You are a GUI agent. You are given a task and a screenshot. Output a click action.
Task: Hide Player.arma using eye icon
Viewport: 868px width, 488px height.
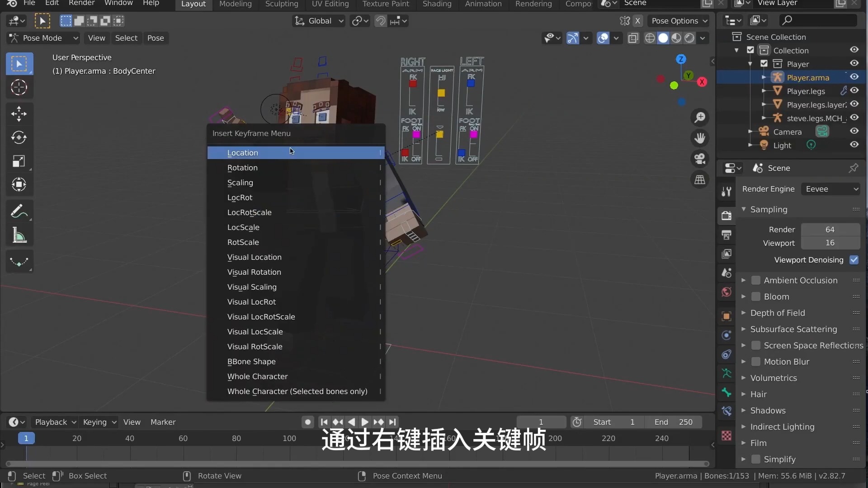click(x=854, y=77)
